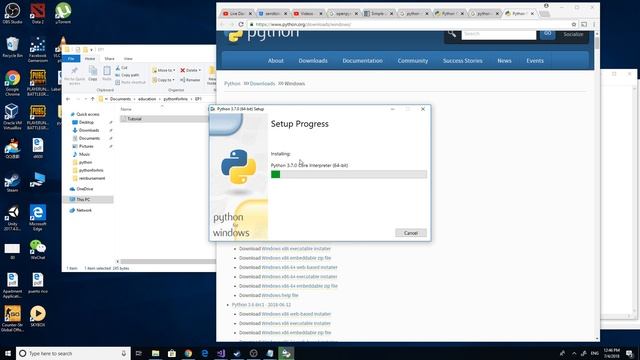This screenshot has height=360, width=640.
Task: Click Paste shortcut in Explorer ribbon
Action: (x=130, y=82)
